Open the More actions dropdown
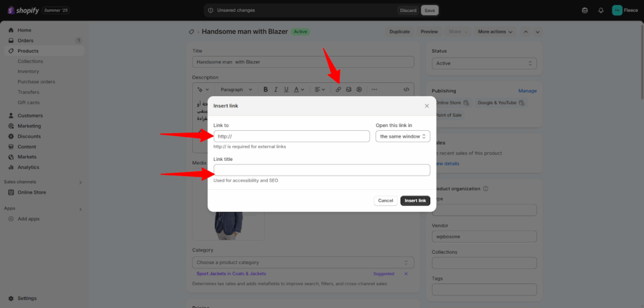Screen dimensions: 644x308 494,31
